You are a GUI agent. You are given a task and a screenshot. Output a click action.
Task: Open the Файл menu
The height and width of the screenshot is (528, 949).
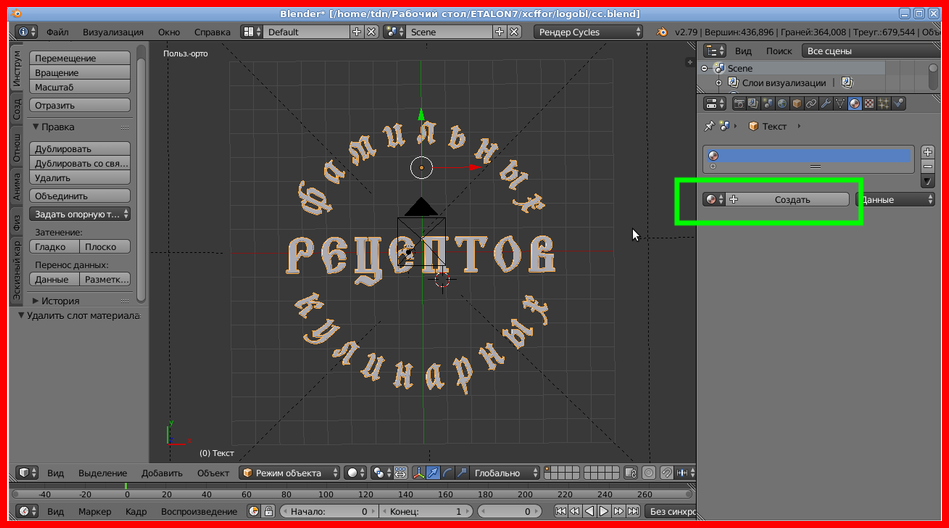click(x=57, y=32)
